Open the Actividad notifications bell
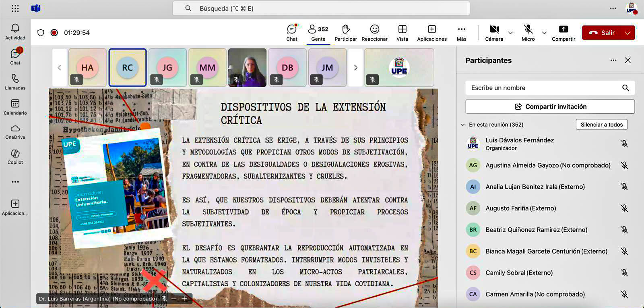This screenshot has width=644, height=308. 15,32
